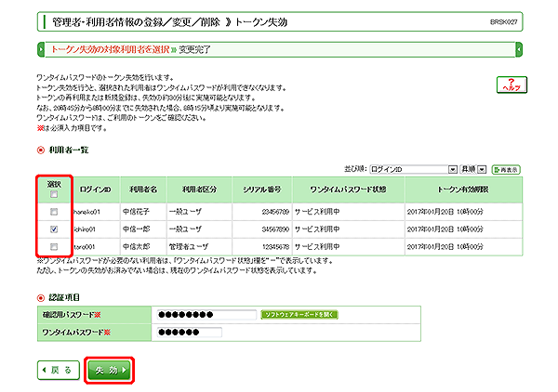Click the 失効 revoke button
Screen dimensions: 558x392
tap(108, 370)
